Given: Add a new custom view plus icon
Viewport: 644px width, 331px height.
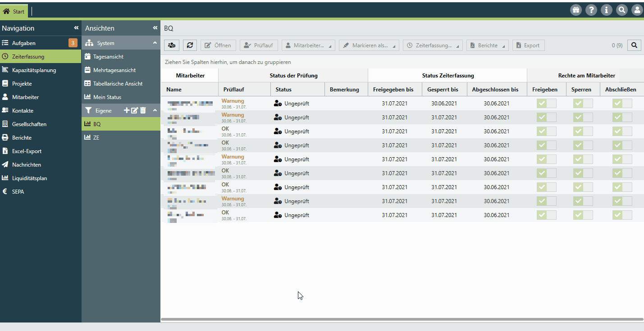Looking at the screenshot, I should tap(127, 110).
